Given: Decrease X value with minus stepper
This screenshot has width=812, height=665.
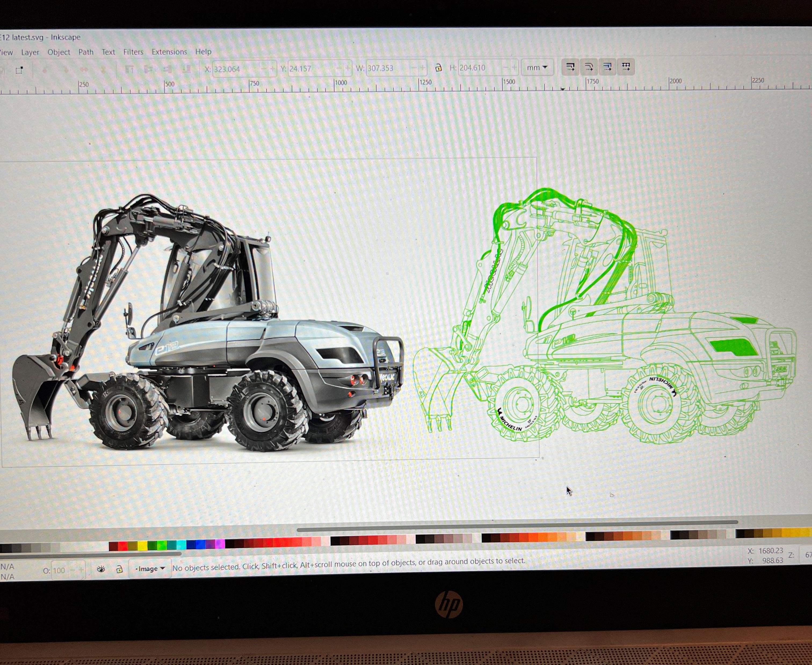Looking at the screenshot, I should click(263, 69).
